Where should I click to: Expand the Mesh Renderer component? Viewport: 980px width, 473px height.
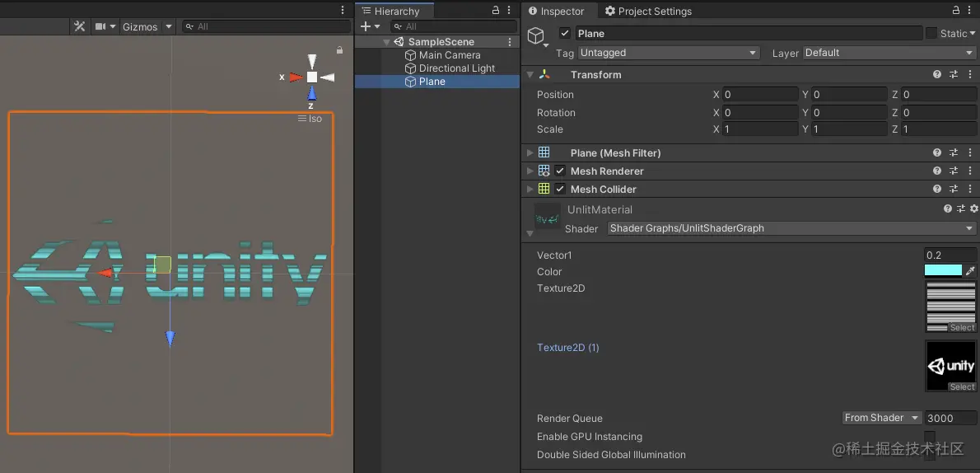coord(530,171)
